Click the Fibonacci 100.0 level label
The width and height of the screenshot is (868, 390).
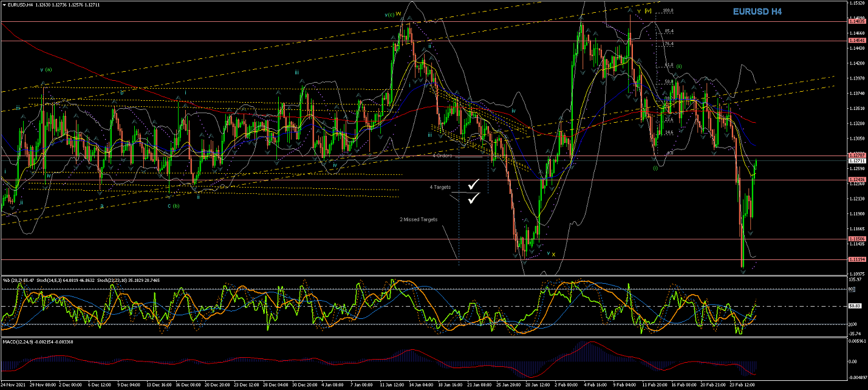(x=669, y=10)
